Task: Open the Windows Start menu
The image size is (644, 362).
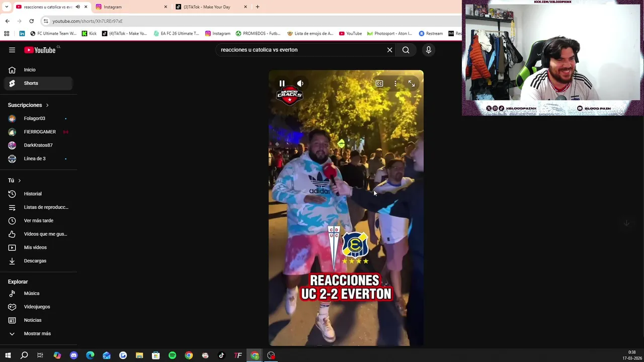Action: coord(8,355)
